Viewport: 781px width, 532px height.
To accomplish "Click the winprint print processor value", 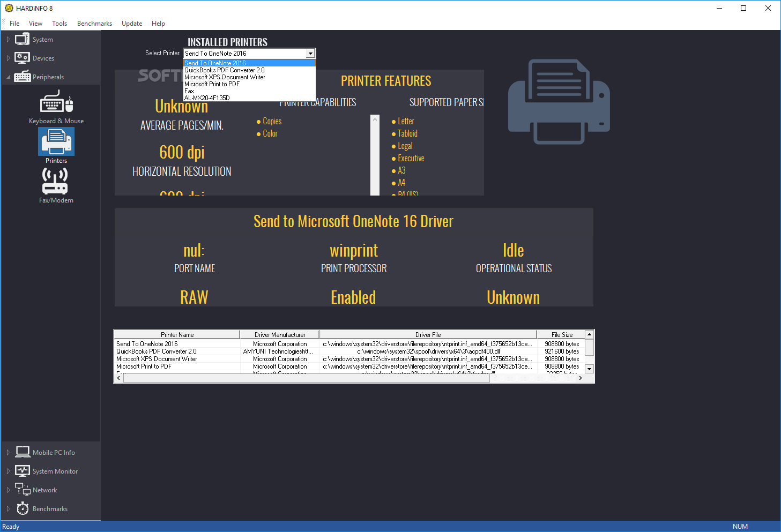I will click(x=354, y=250).
